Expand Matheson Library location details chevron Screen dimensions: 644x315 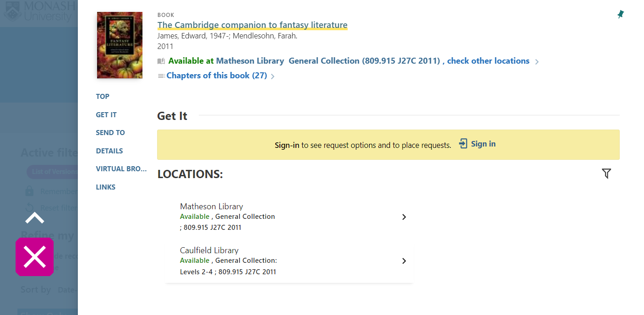click(x=404, y=217)
